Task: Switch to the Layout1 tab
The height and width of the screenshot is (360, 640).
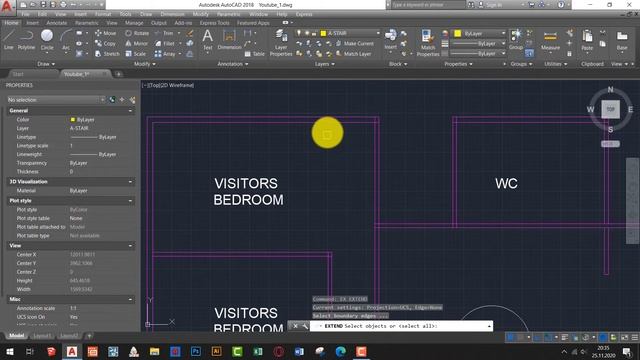Action: point(42,336)
